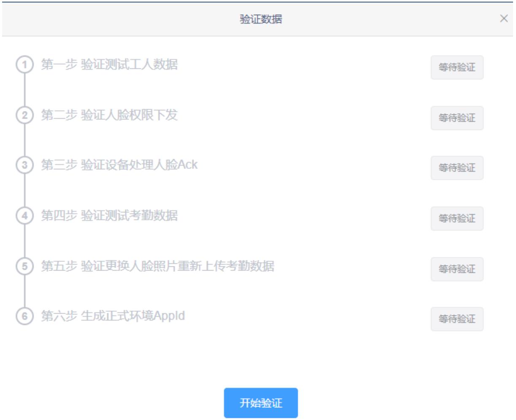Click 等待验证 button for 验证设备处理人脸Ack
This screenshot has width=516, height=420.
tap(457, 168)
